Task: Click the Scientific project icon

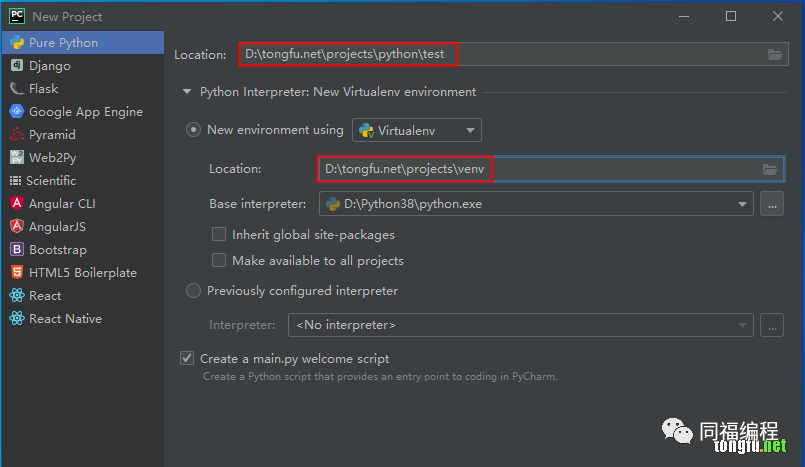Action: (15, 181)
